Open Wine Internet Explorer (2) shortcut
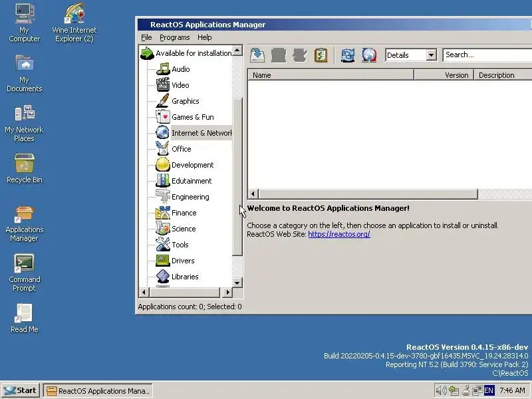 click(74, 23)
